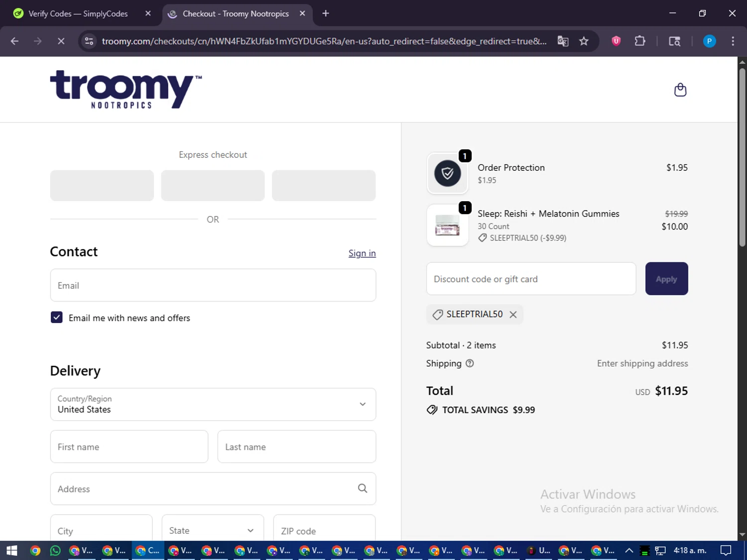Click the Sign in link
This screenshot has height=560, width=747.
[362, 253]
